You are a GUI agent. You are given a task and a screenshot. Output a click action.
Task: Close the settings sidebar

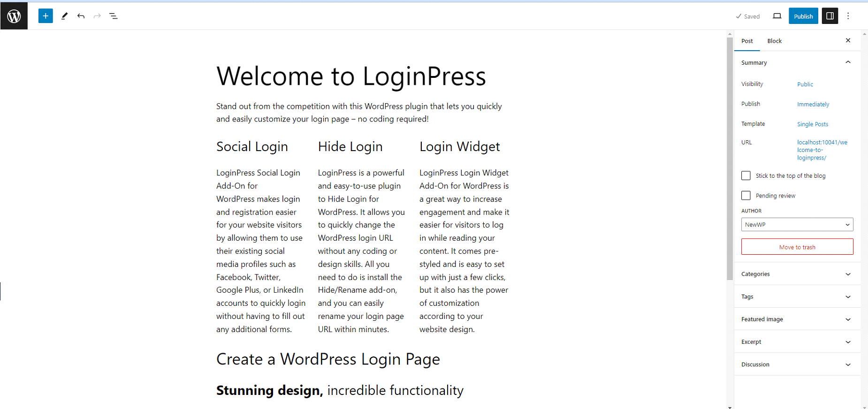coord(848,40)
